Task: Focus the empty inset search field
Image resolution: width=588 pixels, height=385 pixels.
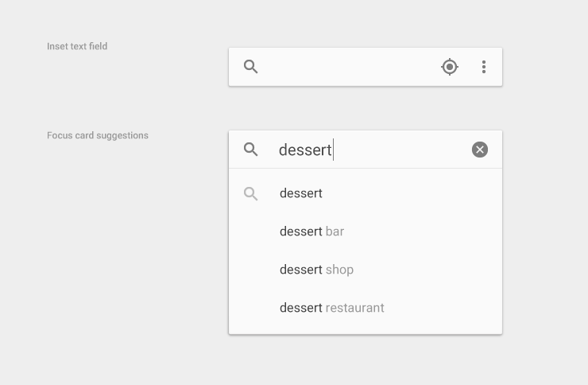Action: [x=350, y=67]
